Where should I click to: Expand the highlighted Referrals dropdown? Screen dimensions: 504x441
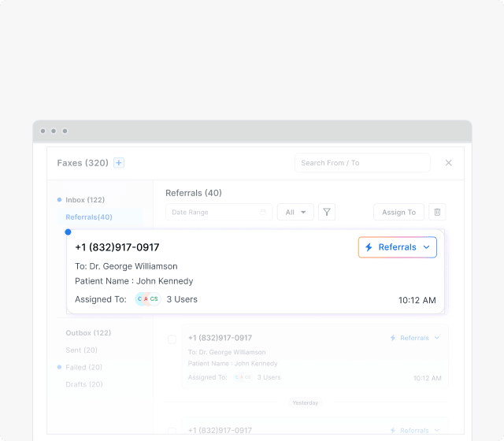click(x=426, y=247)
